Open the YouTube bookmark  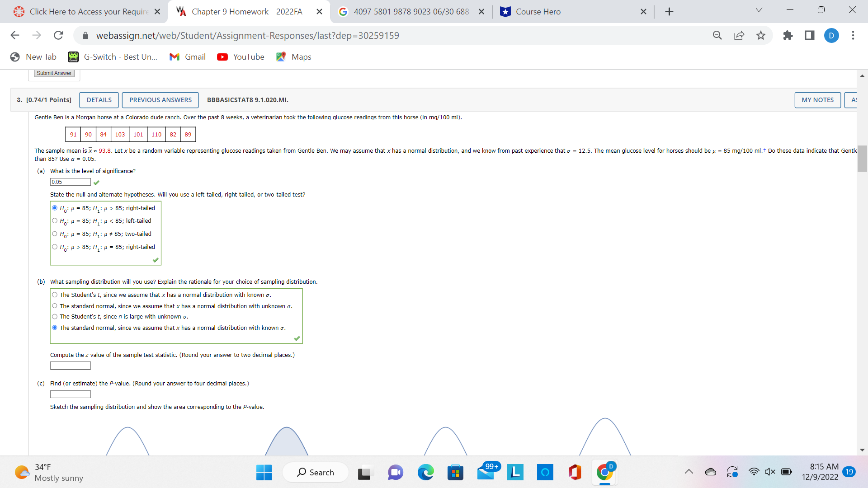(x=241, y=57)
